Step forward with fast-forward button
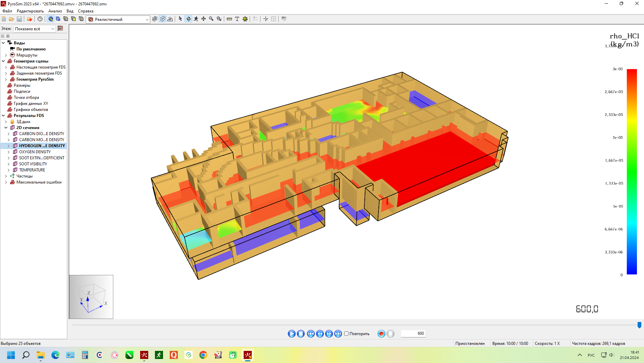 coord(329,334)
